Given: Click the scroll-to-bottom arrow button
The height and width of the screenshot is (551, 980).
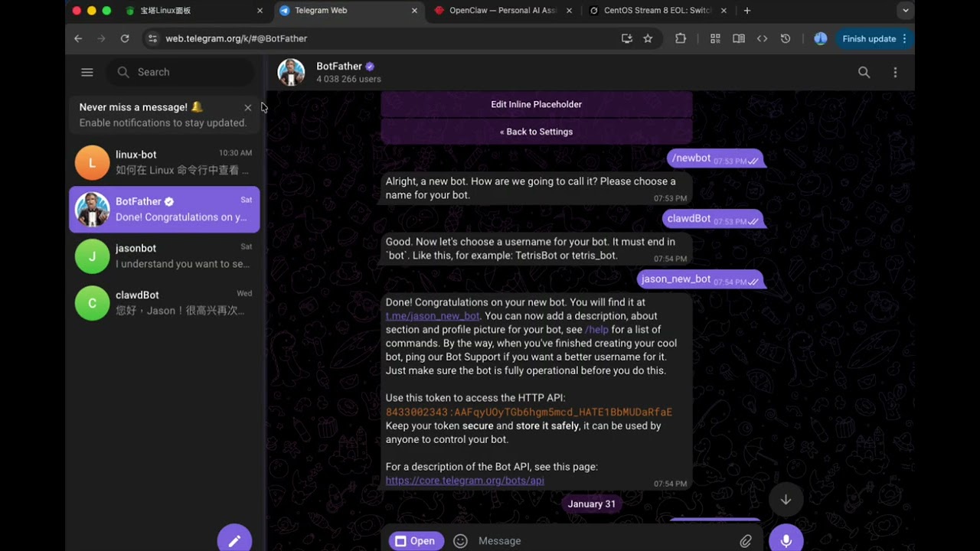Looking at the screenshot, I should click(x=786, y=500).
